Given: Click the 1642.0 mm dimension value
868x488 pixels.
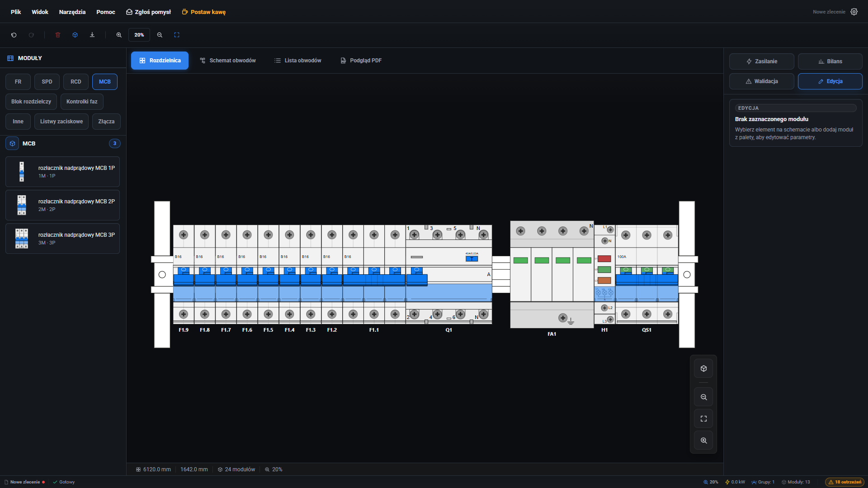Looking at the screenshot, I should tap(194, 469).
